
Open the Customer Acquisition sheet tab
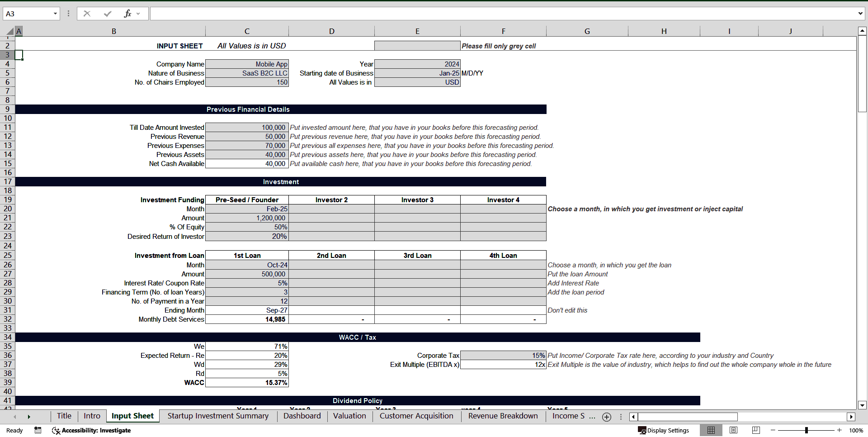(416, 416)
